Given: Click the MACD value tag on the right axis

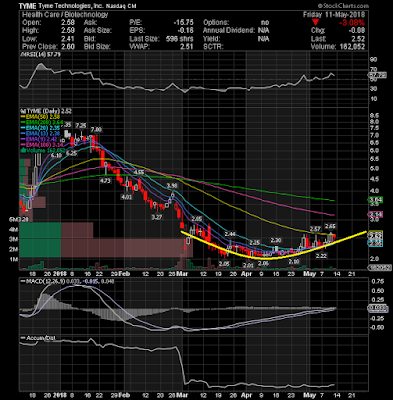Looking at the screenshot, I should click(378, 309).
